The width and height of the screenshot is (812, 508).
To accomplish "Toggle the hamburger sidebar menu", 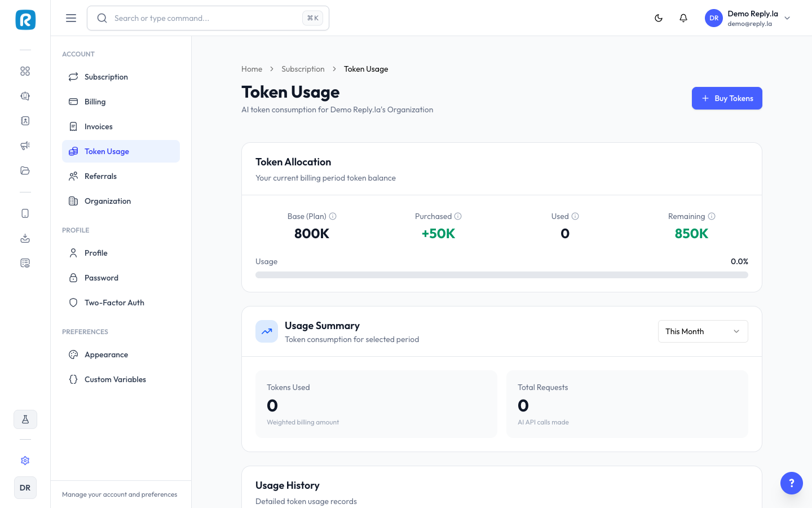I will (x=71, y=18).
